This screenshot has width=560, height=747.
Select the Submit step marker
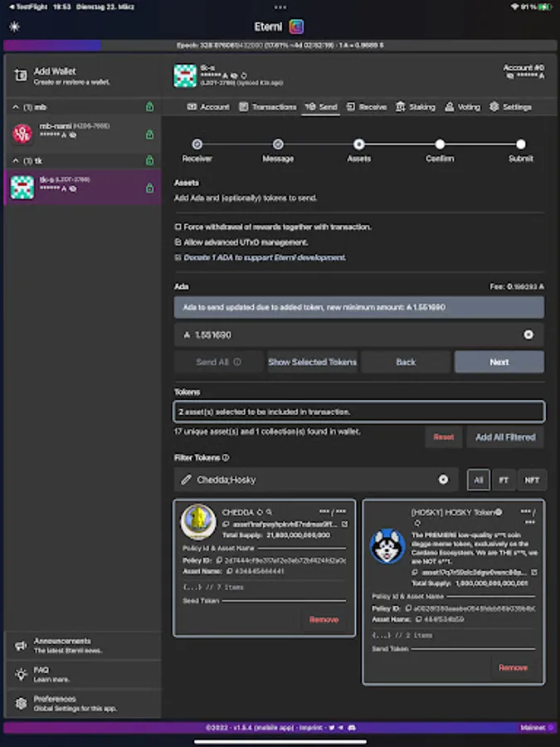(x=521, y=144)
